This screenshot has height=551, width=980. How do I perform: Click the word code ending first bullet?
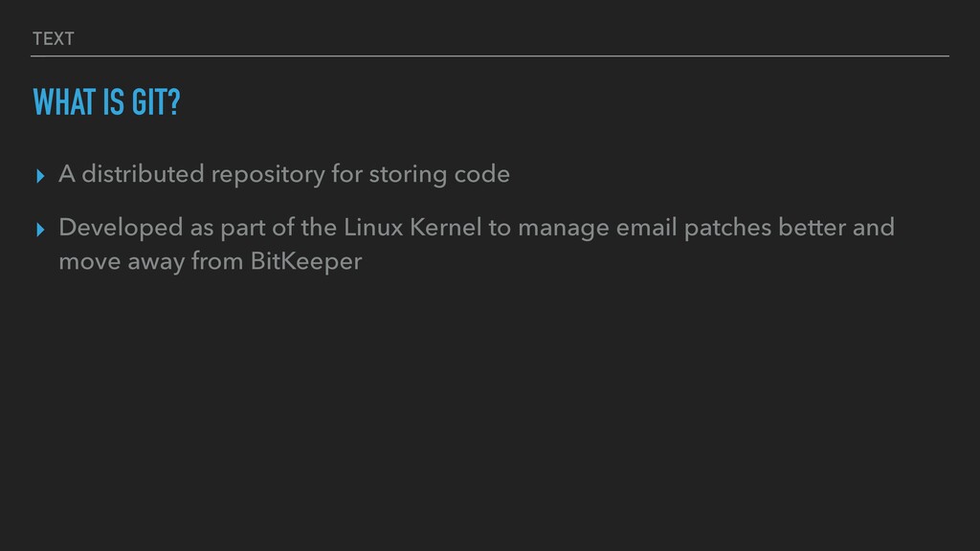coord(483,175)
